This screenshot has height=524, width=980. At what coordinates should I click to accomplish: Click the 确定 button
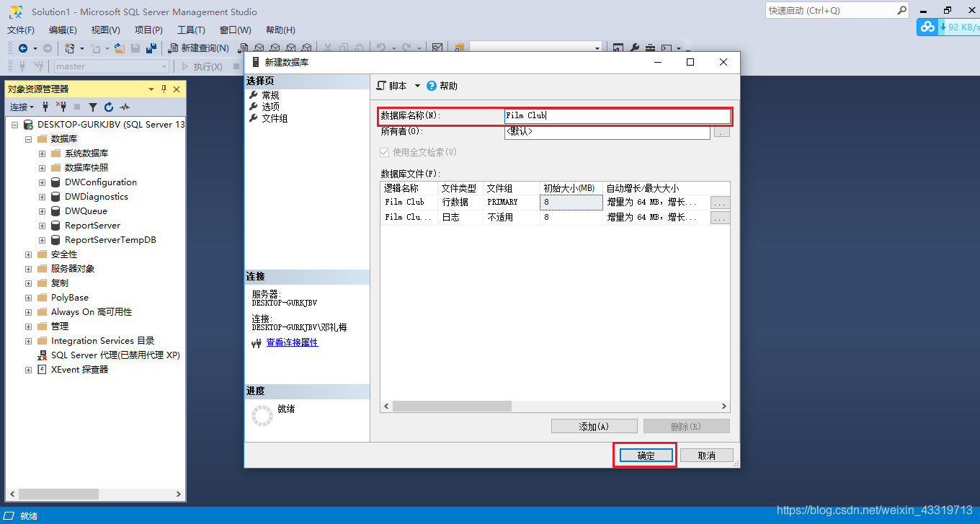646,456
